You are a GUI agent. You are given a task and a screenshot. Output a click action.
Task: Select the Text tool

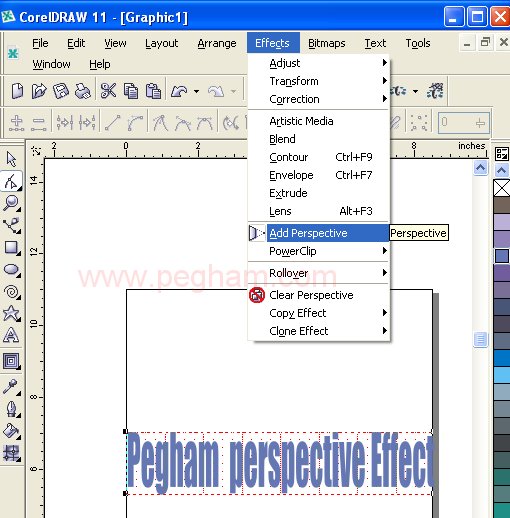point(11,335)
